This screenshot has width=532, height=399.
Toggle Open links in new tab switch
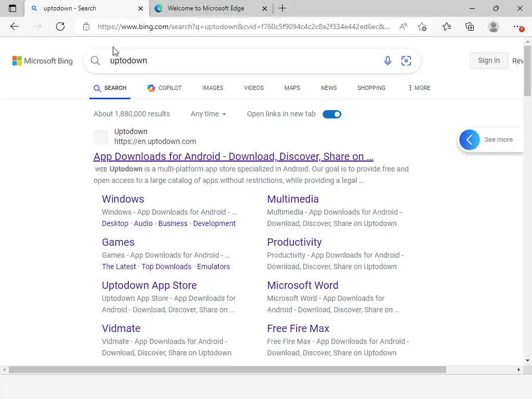pyautogui.click(x=332, y=114)
